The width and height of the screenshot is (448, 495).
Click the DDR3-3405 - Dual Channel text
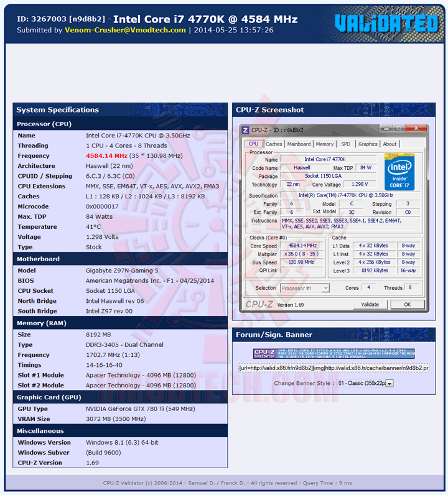[x=124, y=345]
